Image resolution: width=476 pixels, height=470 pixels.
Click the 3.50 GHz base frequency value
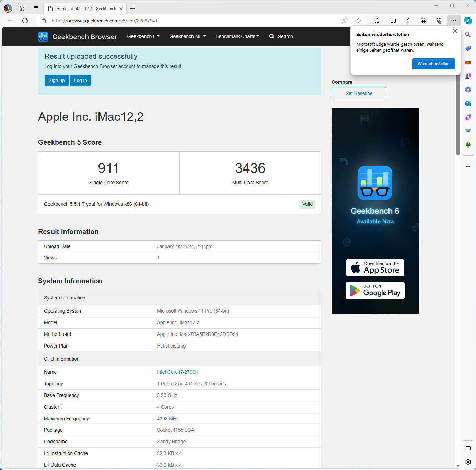coord(167,395)
